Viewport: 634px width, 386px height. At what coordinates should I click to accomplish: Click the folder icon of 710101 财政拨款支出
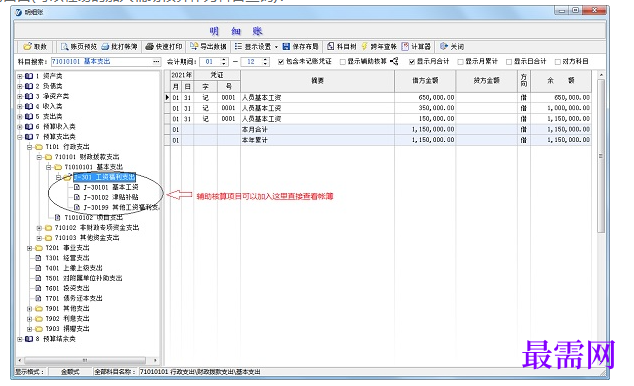49,157
